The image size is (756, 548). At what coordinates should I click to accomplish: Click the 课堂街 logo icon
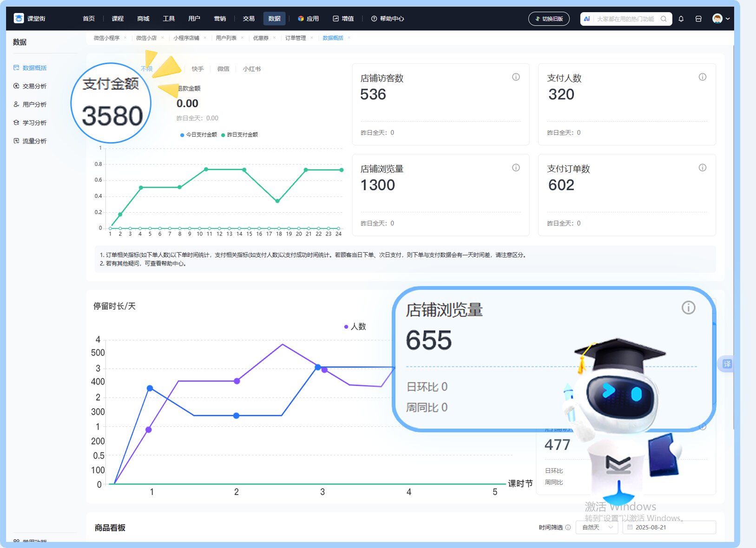19,19
